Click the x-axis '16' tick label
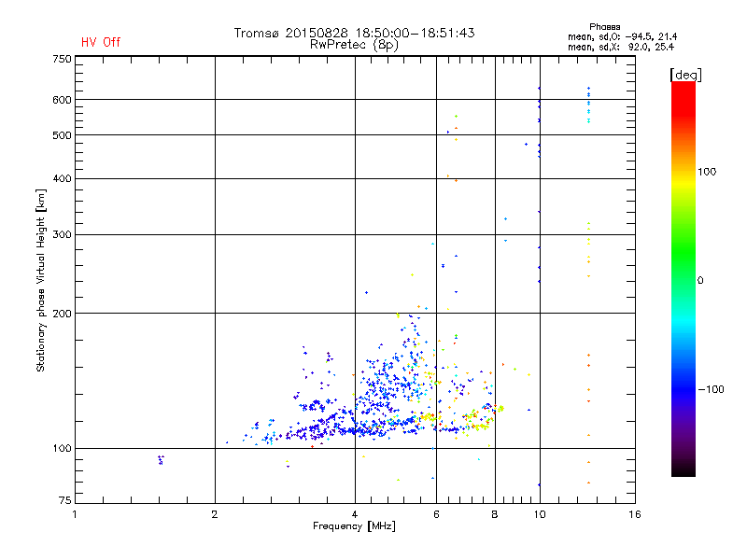 (635, 514)
